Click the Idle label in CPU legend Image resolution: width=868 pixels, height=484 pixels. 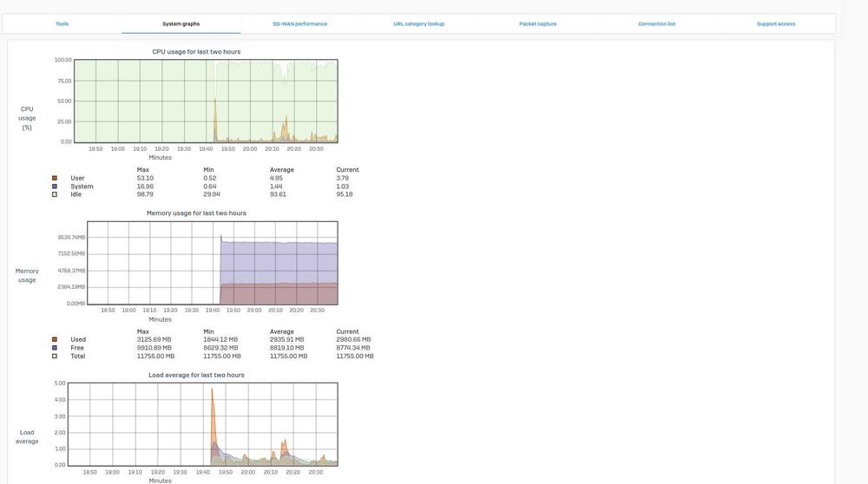coord(76,194)
